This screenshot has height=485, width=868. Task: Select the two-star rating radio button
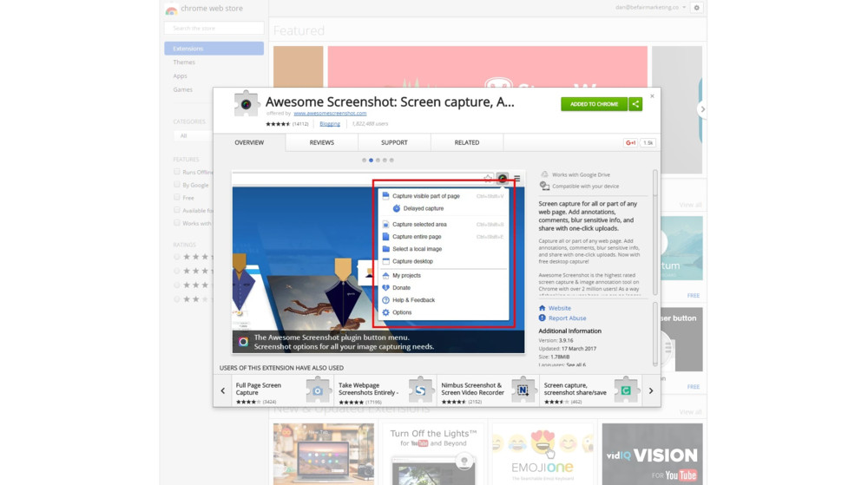(x=177, y=299)
